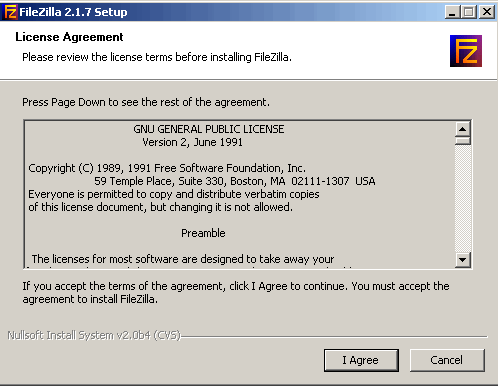The image size is (498, 386).
Task: Click the large FileZilla logo in header
Action: (466, 51)
